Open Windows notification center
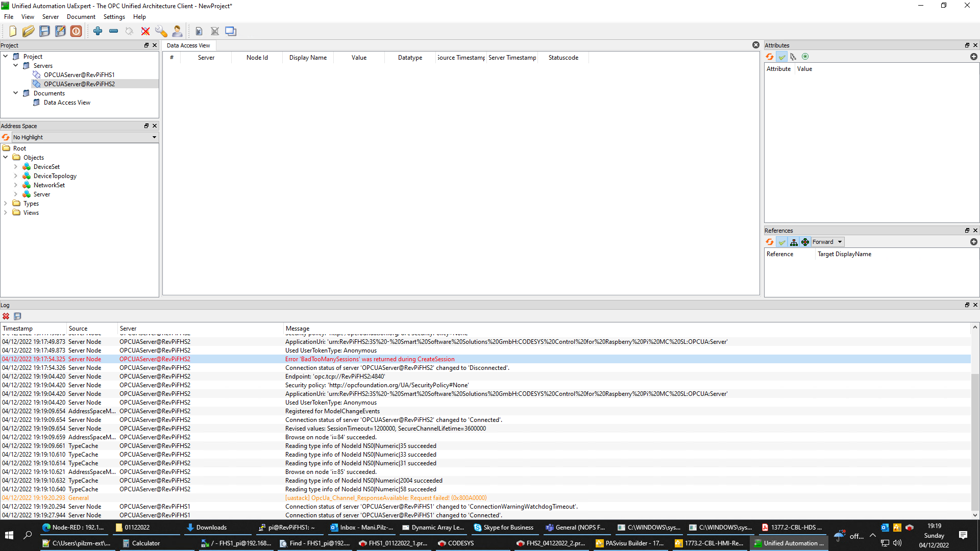Viewport: 980px width, 551px height. pyautogui.click(x=963, y=535)
